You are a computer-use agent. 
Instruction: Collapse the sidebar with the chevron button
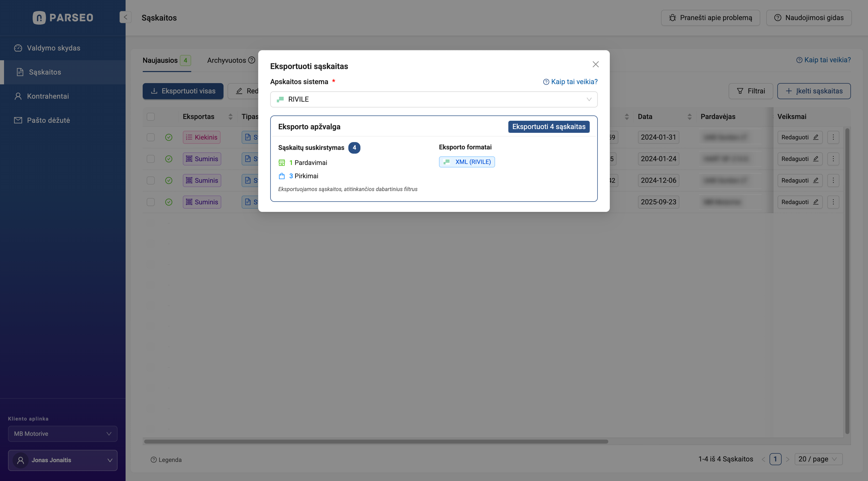coord(125,17)
